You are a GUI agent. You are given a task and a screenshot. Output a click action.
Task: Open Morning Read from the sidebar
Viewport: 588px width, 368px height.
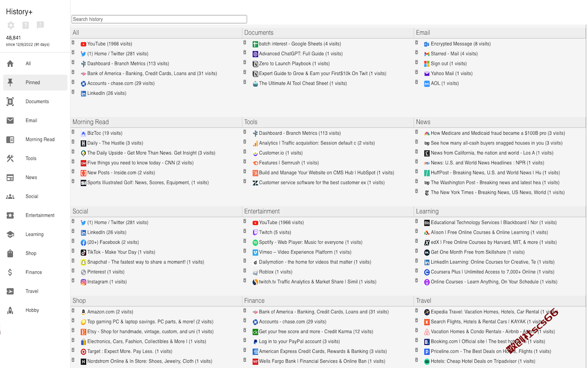click(35, 139)
